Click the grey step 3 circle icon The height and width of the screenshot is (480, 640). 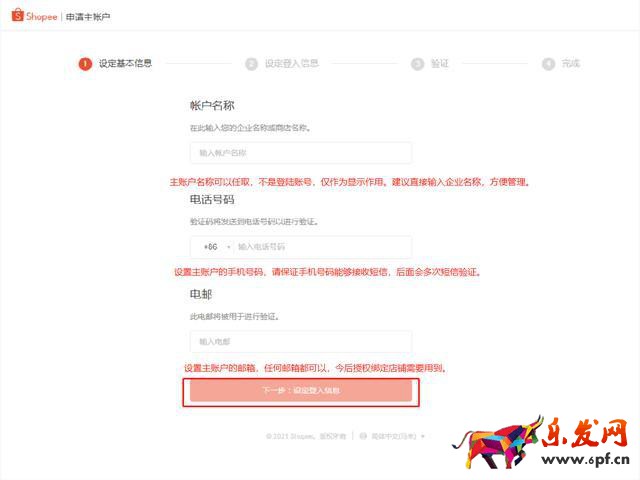coord(418,64)
